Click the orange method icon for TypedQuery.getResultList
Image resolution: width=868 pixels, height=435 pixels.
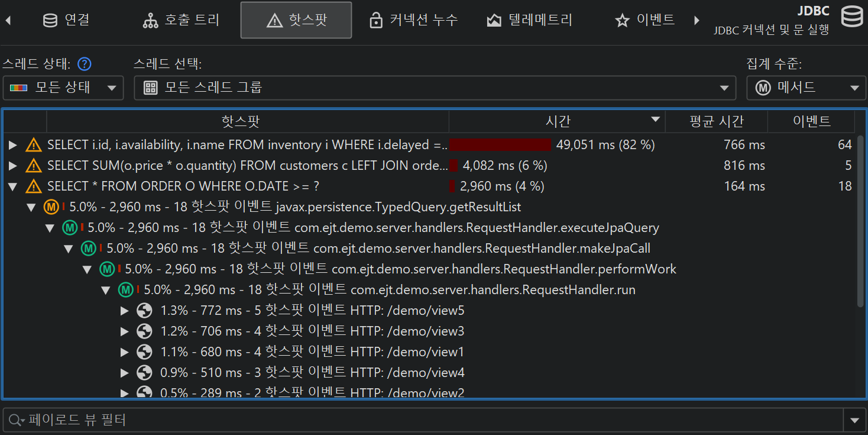point(51,207)
